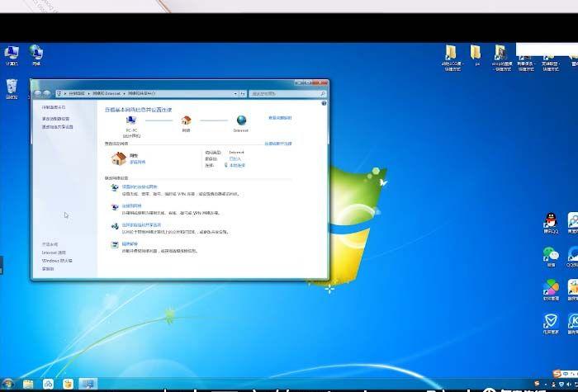Click the Sogou input method floating bar
The width and height of the screenshot is (578, 392).
point(565,374)
